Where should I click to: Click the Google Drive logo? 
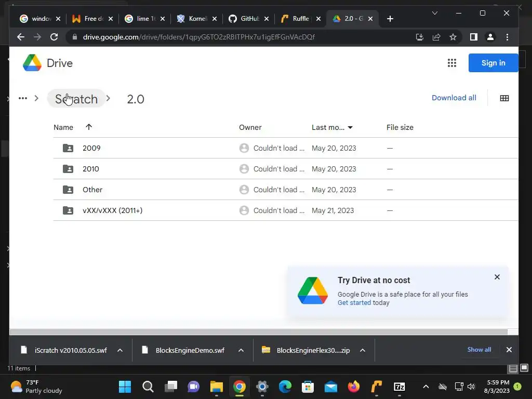pyautogui.click(x=32, y=63)
